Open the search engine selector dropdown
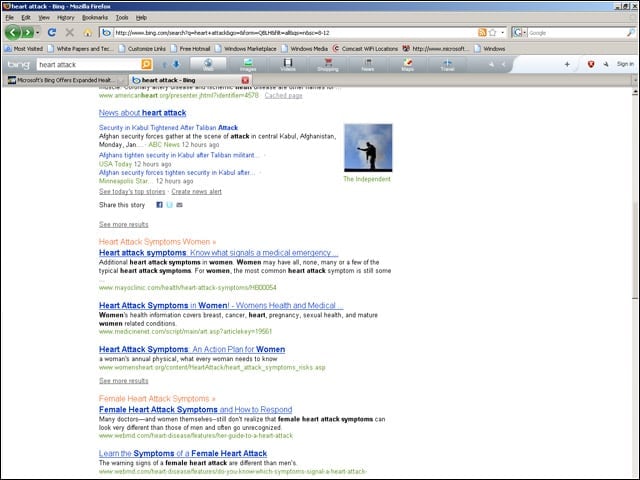The height and width of the screenshot is (480, 640). [520, 33]
